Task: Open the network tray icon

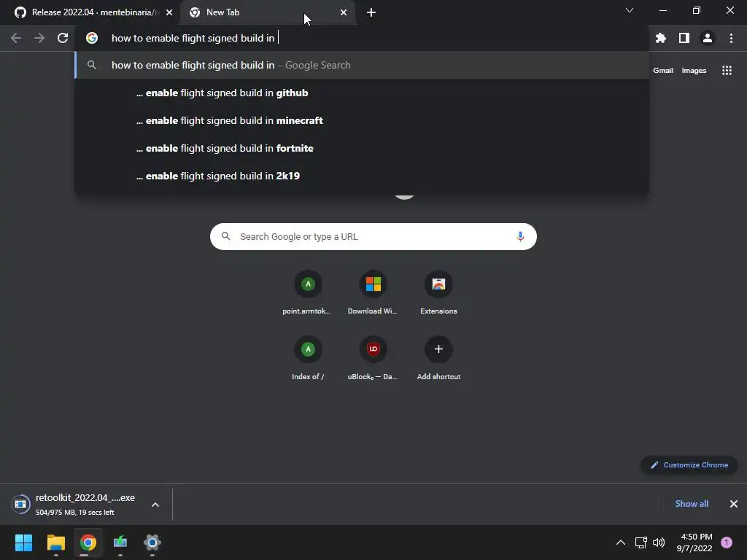Action: (x=640, y=542)
